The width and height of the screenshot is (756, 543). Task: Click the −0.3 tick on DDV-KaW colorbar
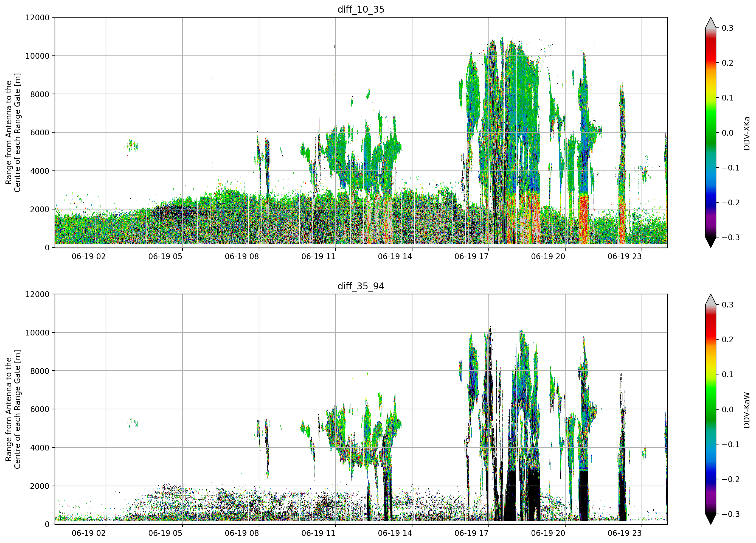[x=731, y=514]
